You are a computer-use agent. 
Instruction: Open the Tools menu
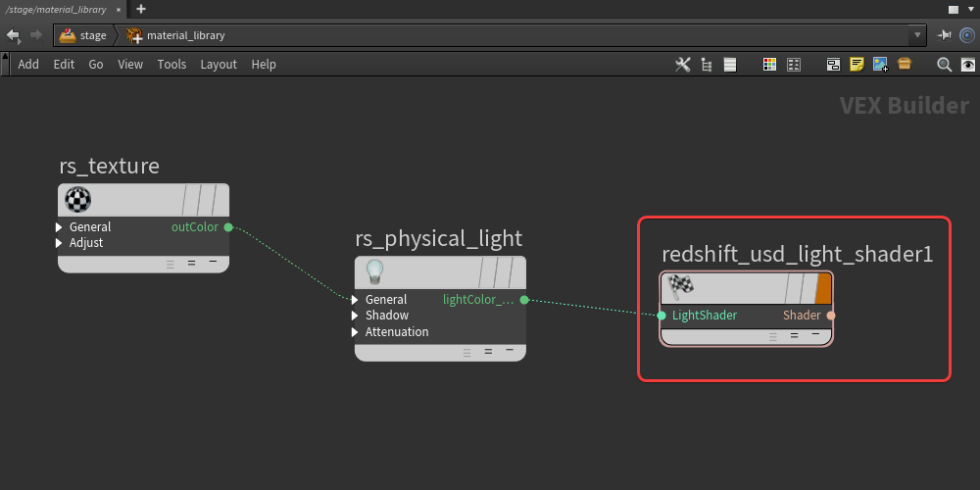pyautogui.click(x=171, y=65)
